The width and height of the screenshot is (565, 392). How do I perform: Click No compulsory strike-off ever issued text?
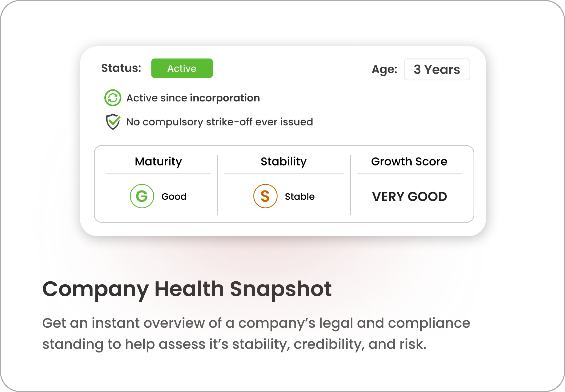[220, 122]
